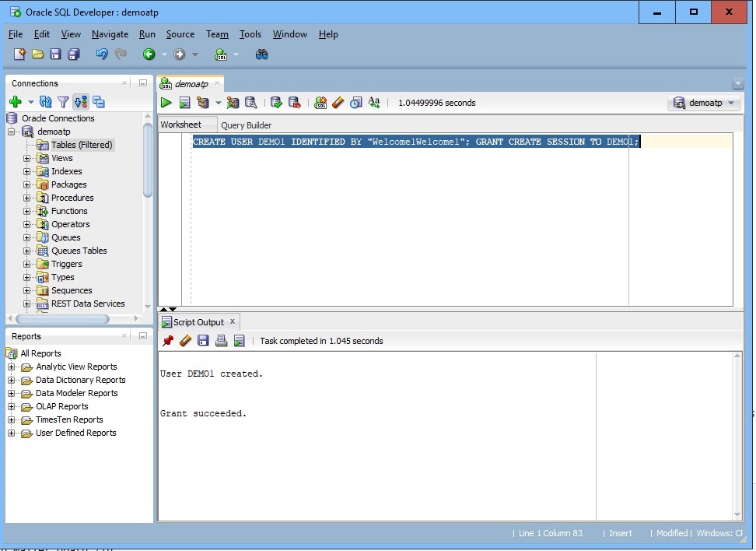Select the Script Output tab
Image resolution: width=756 pixels, height=551 pixels.
tap(198, 322)
